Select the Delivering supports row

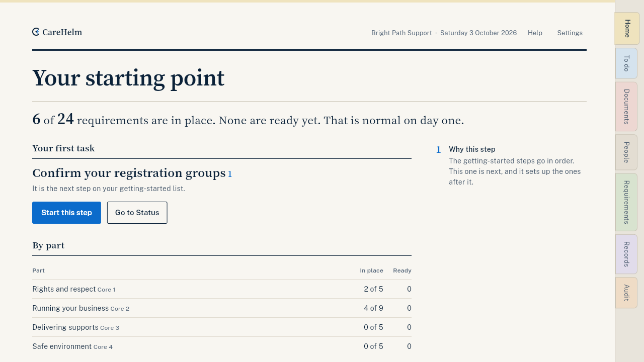click(x=222, y=327)
